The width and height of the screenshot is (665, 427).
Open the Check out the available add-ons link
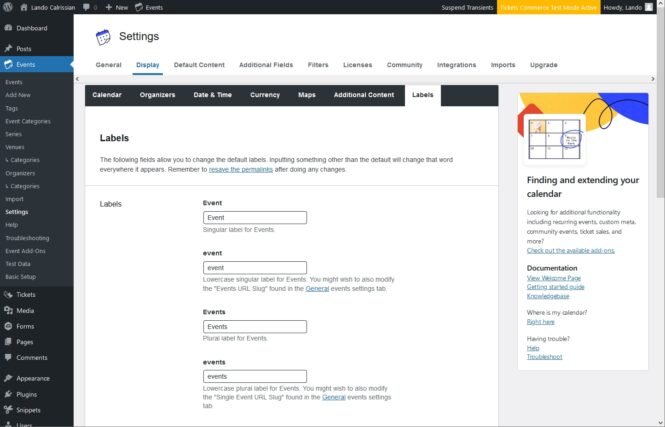point(570,250)
